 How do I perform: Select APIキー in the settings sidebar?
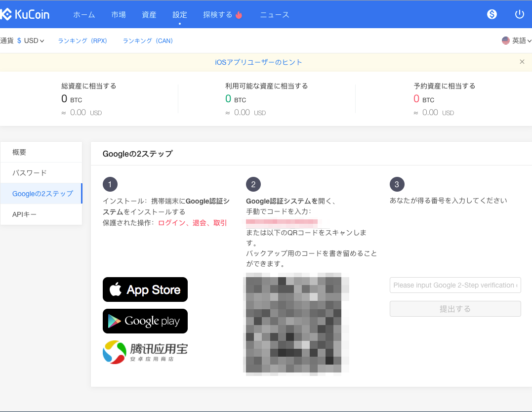click(41, 214)
